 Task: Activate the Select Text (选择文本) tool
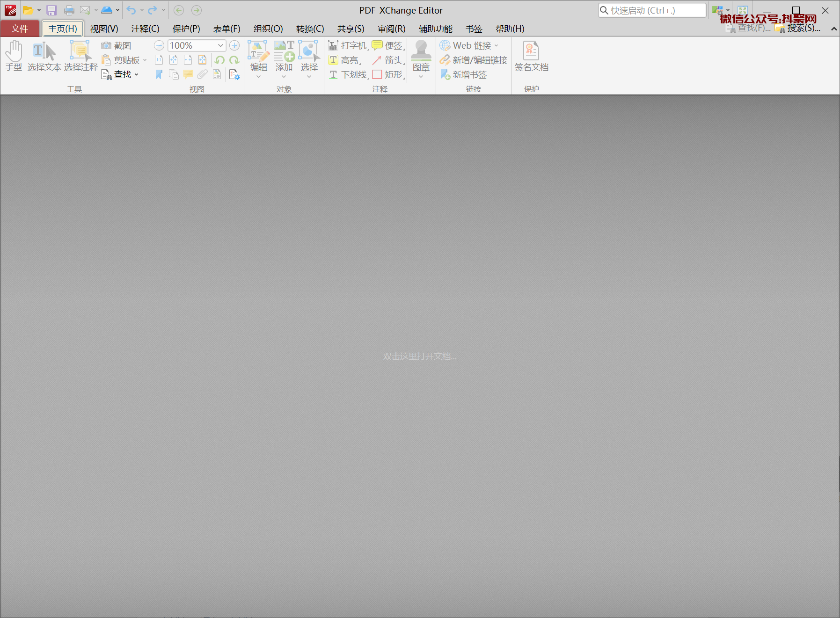click(x=44, y=56)
